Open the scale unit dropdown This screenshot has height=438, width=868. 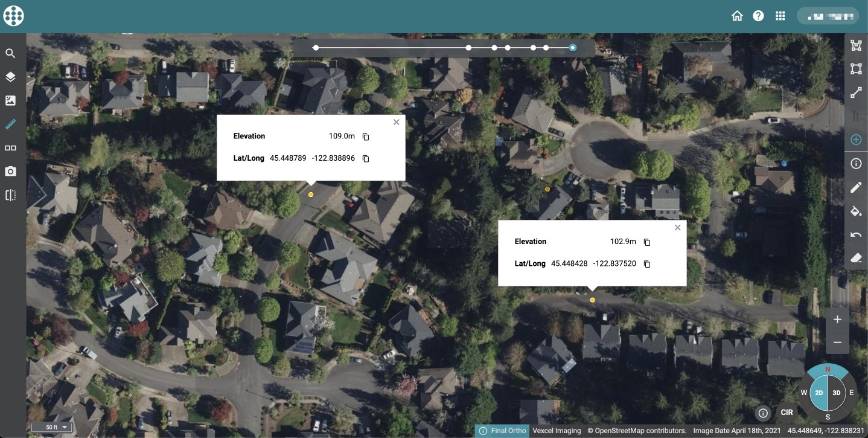pyautogui.click(x=52, y=427)
